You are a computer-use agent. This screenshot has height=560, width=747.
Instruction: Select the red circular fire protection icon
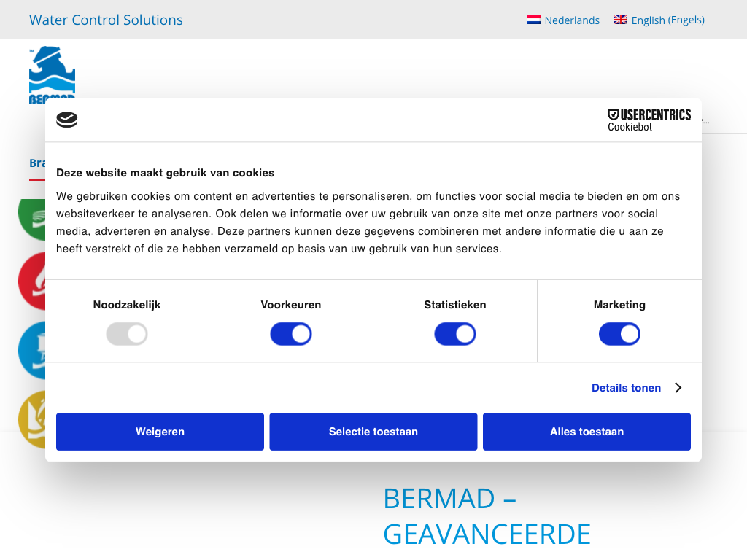32,281
